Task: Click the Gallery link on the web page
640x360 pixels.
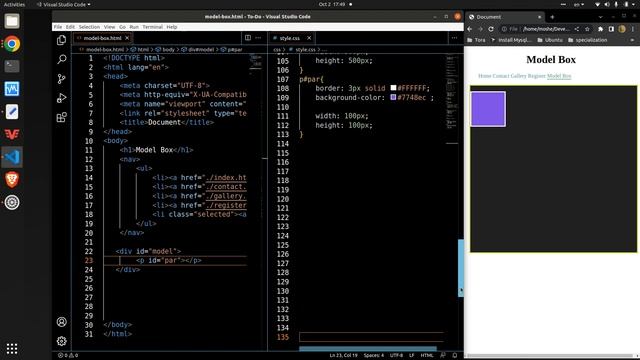Action: coord(518,76)
